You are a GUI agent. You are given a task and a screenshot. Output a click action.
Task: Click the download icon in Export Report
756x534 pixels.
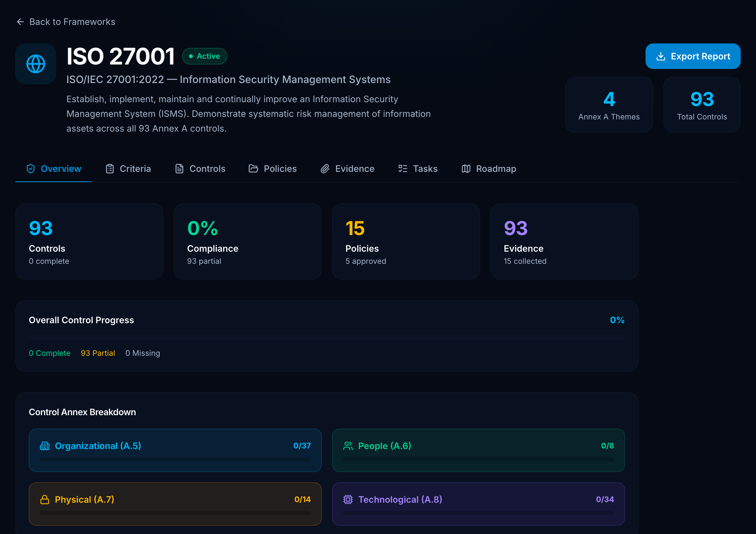pos(661,56)
